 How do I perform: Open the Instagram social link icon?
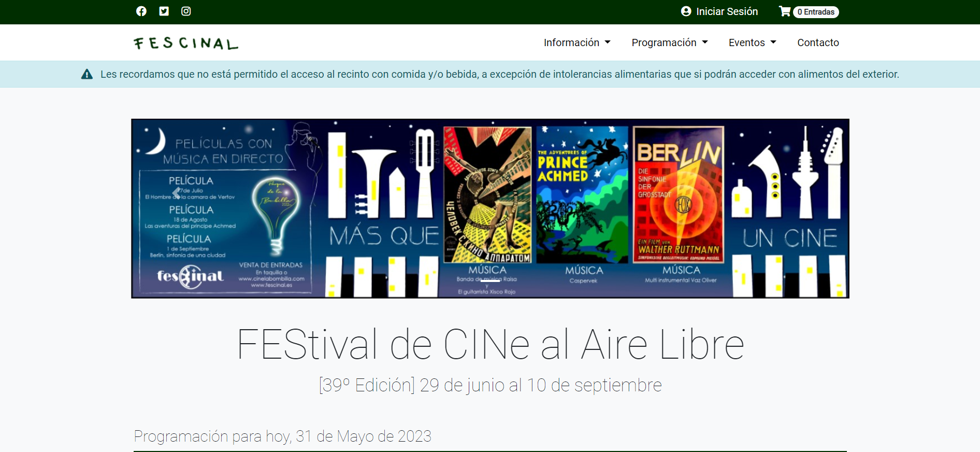(186, 11)
